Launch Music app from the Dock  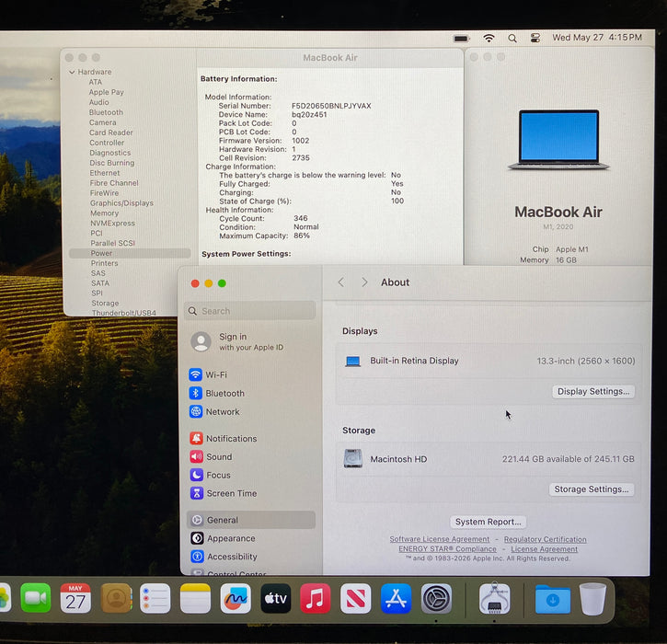316,598
